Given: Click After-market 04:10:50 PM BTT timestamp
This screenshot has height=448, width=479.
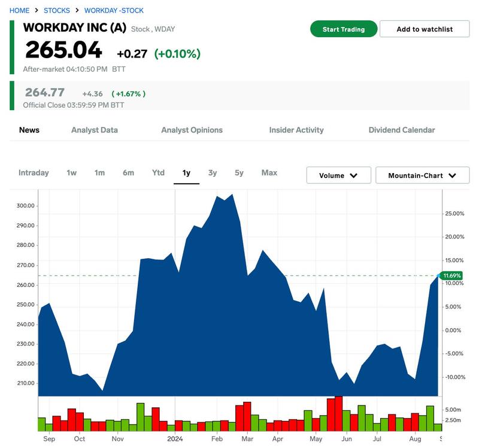Looking at the screenshot, I should (x=74, y=69).
